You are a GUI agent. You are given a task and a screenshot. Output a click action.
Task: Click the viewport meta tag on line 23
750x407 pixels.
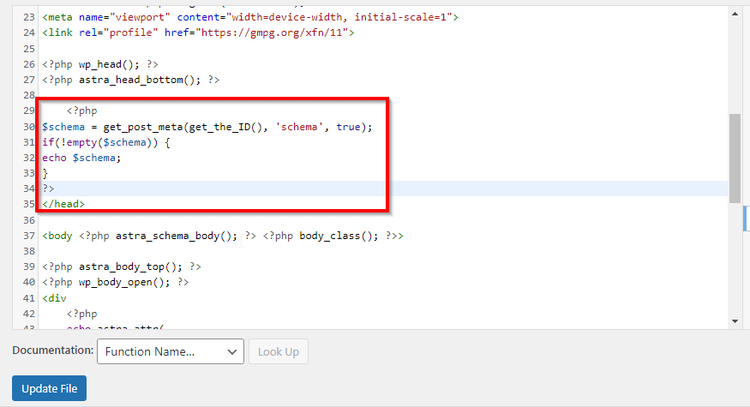coord(250,17)
